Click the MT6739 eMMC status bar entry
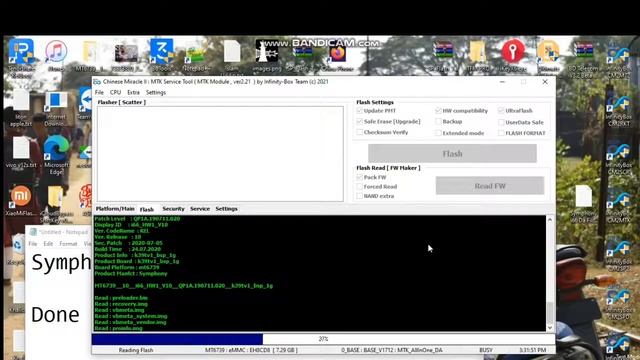This screenshot has height=360, width=640. pos(251,350)
